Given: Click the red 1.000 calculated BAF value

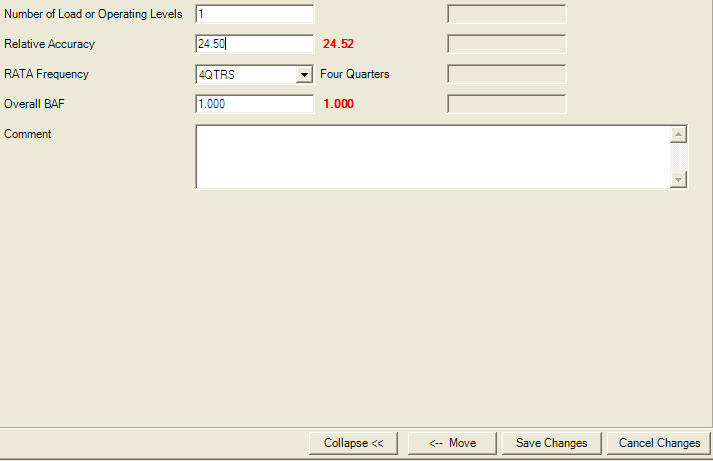Looking at the screenshot, I should pos(338,104).
